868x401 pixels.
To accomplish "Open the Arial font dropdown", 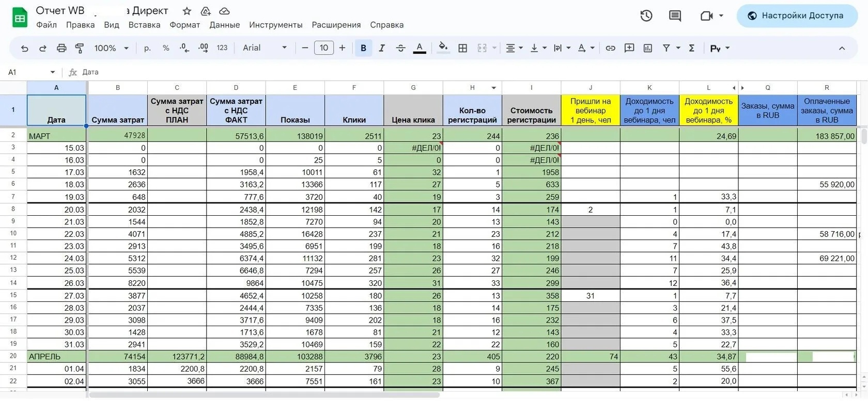I will 265,48.
